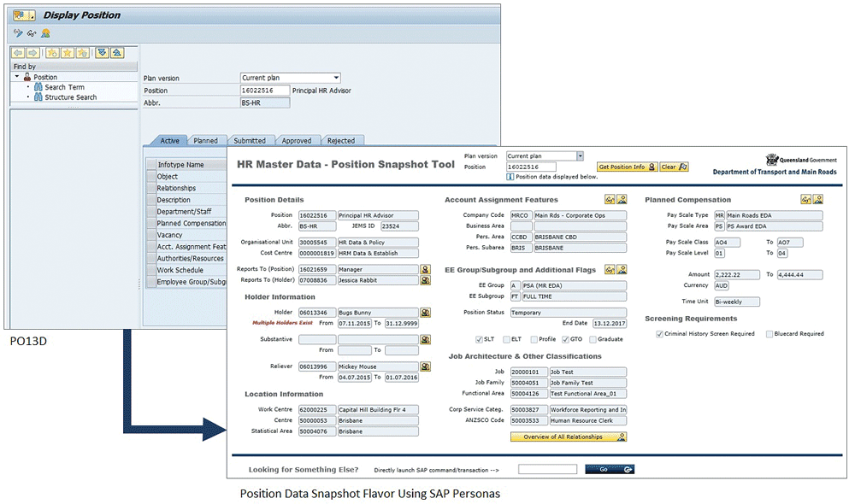The image size is (855, 504).
Task: Click the collapse-all up arrows icon
Action: (117, 53)
